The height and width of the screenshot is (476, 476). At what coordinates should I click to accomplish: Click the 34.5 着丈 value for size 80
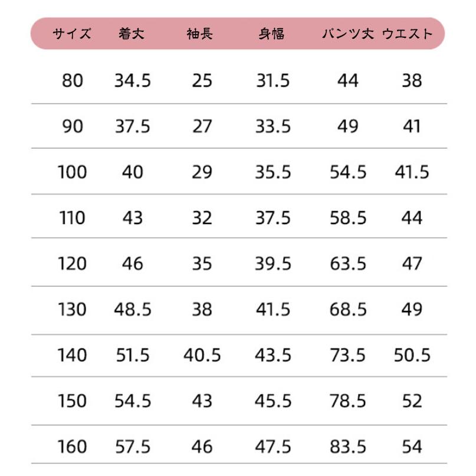133,81
